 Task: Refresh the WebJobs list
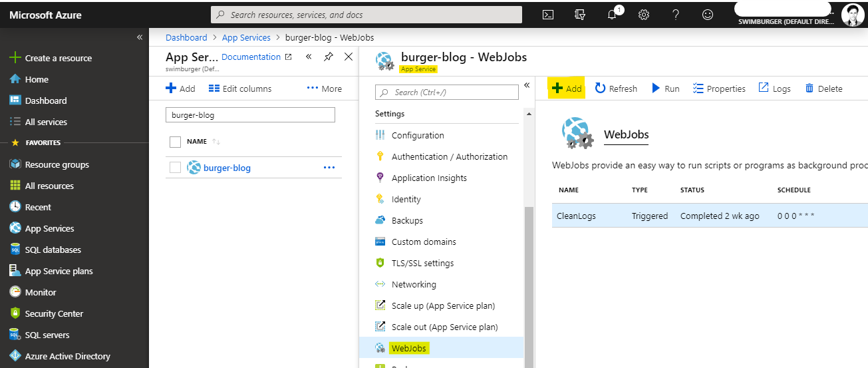click(x=616, y=89)
